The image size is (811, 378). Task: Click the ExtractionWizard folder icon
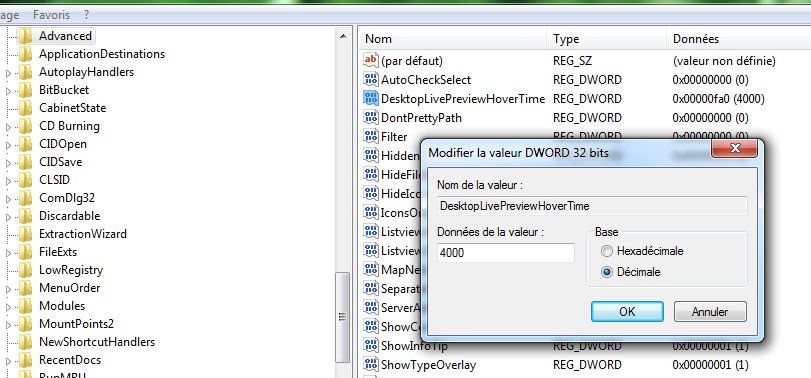click(x=25, y=234)
